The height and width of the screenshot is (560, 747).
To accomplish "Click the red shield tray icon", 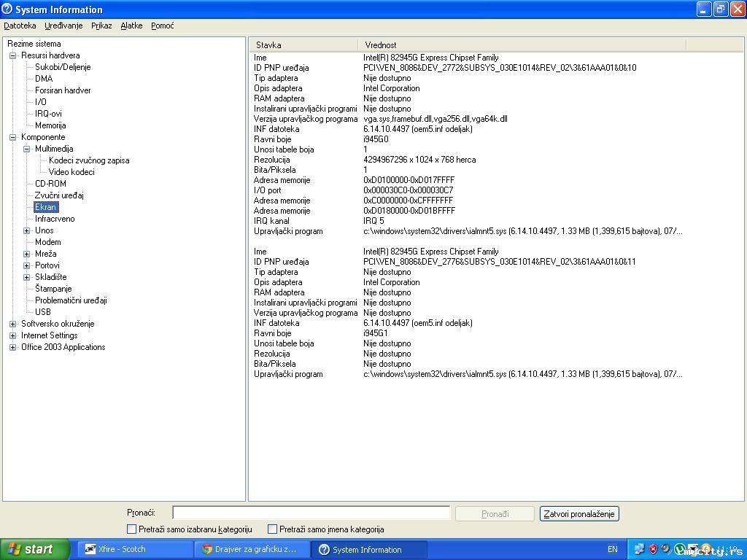I will tap(653, 549).
